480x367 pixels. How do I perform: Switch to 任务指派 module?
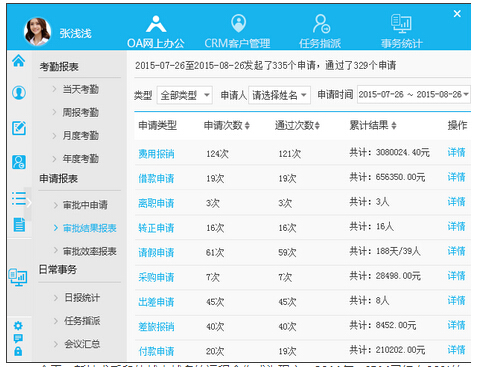coord(320,32)
